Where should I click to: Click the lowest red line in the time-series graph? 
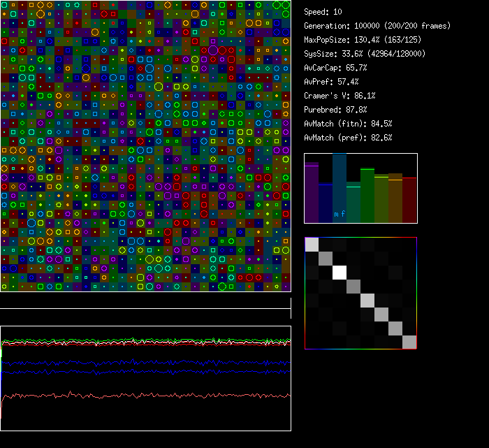140,396
